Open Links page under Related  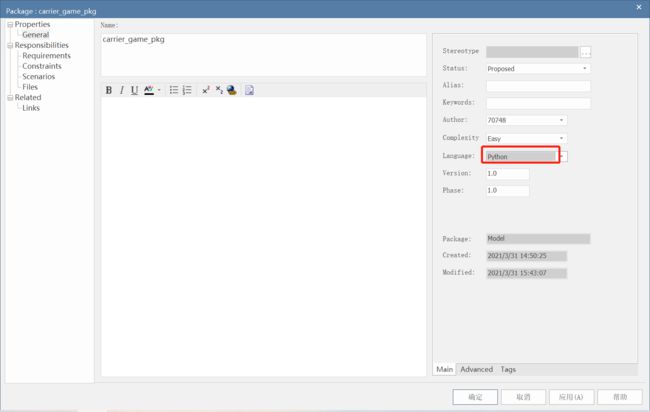[31, 108]
